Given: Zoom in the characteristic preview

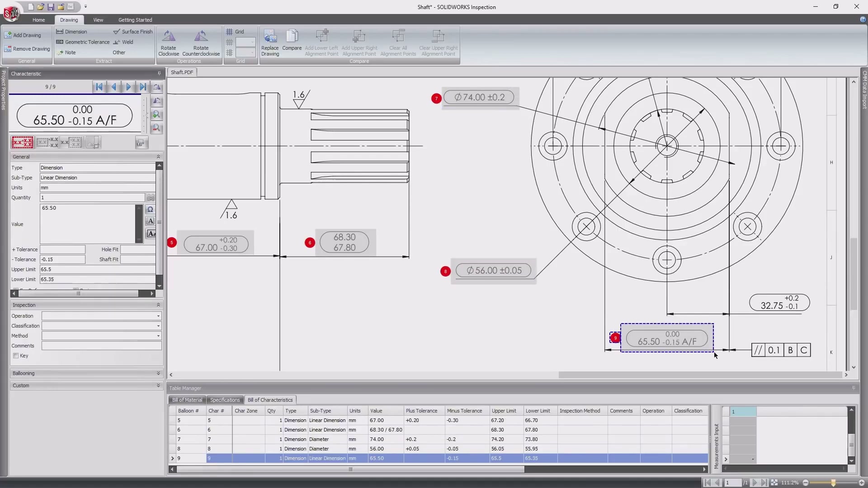Looking at the screenshot, I should coord(156,115).
